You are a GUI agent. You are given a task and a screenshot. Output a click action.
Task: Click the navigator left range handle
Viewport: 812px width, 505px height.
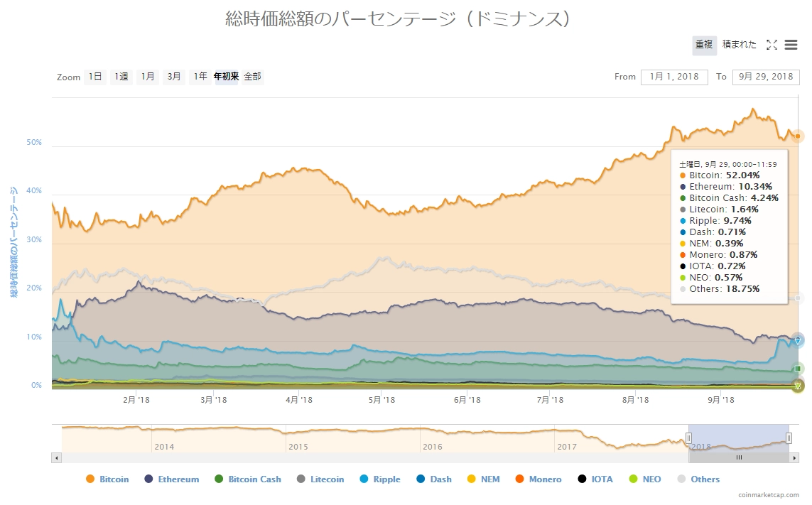(x=688, y=438)
